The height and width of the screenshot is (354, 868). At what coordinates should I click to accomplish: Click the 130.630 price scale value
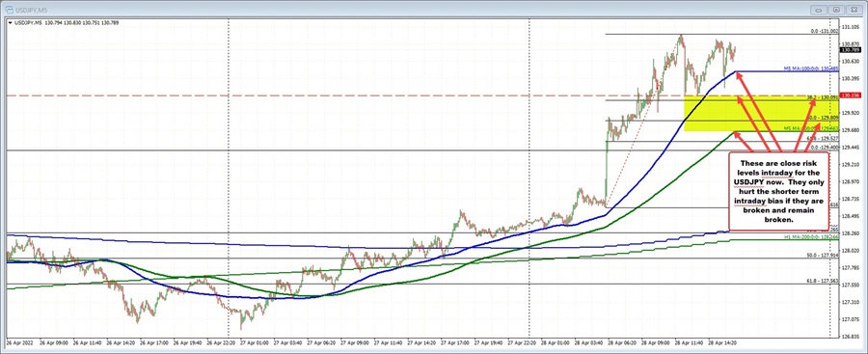click(x=851, y=61)
